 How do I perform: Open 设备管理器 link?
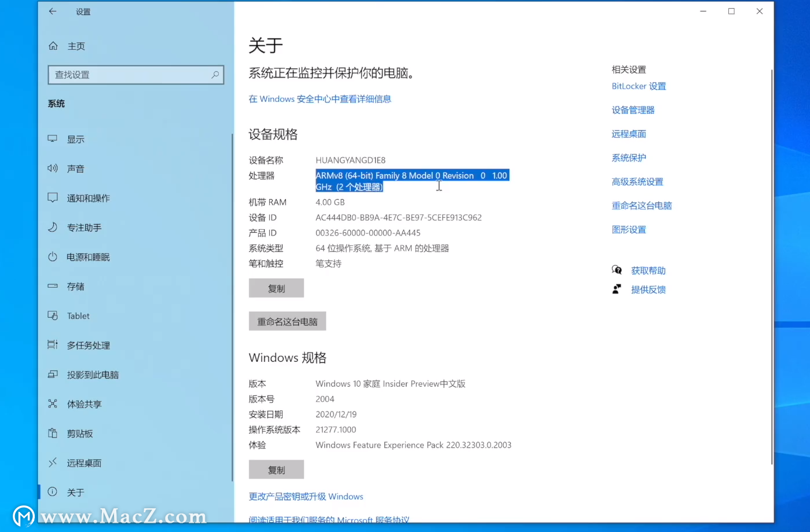(633, 110)
